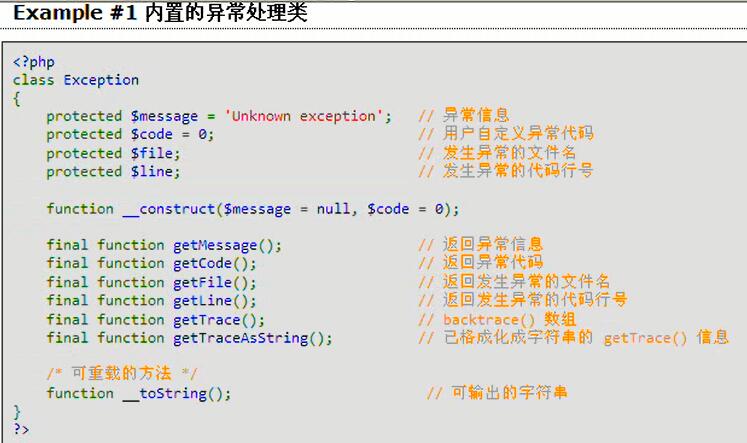This screenshot has height=443, width=747.
Task: Click the 'getCode()' method line
Action: click(x=151, y=263)
